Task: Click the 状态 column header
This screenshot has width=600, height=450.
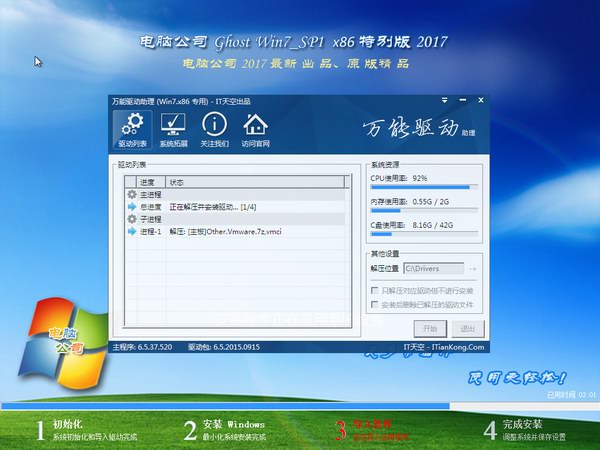Action: coord(255,182)
